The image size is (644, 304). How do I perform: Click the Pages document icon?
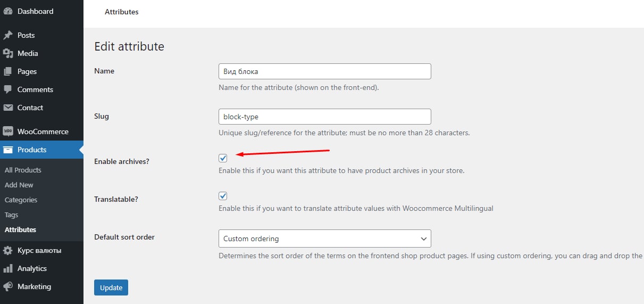(x=8, y=71)
